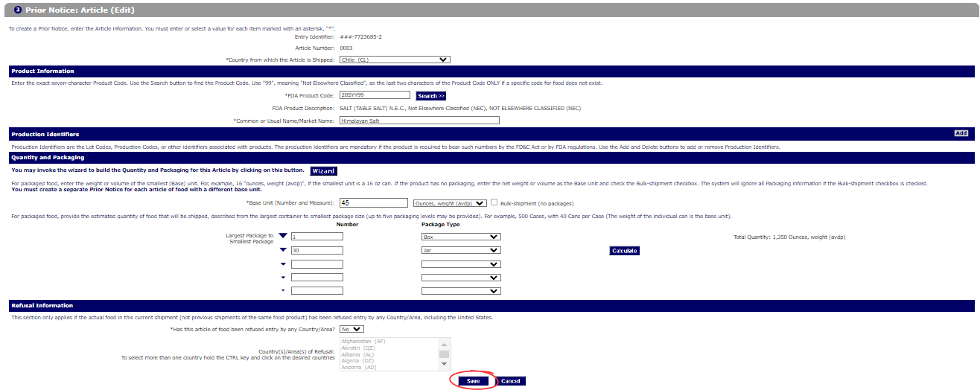
Task: Open the Box package type dropdown
Action: click(460, 237)
